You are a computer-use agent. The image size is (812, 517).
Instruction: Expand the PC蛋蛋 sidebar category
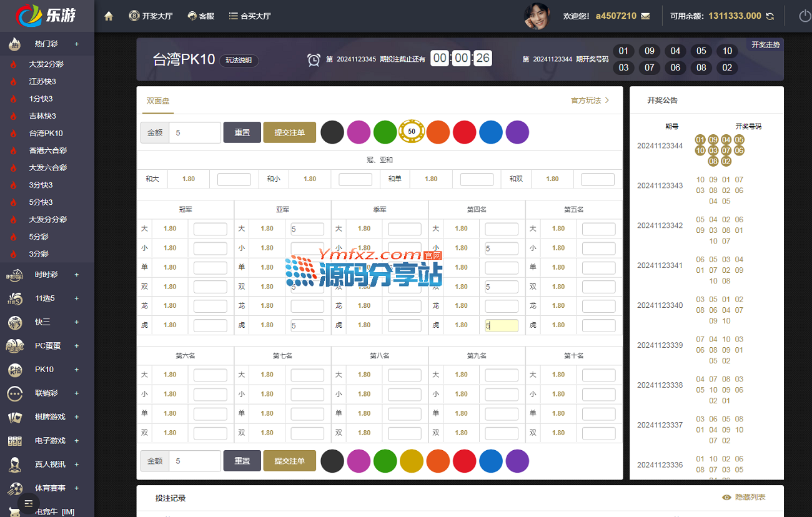77,346
